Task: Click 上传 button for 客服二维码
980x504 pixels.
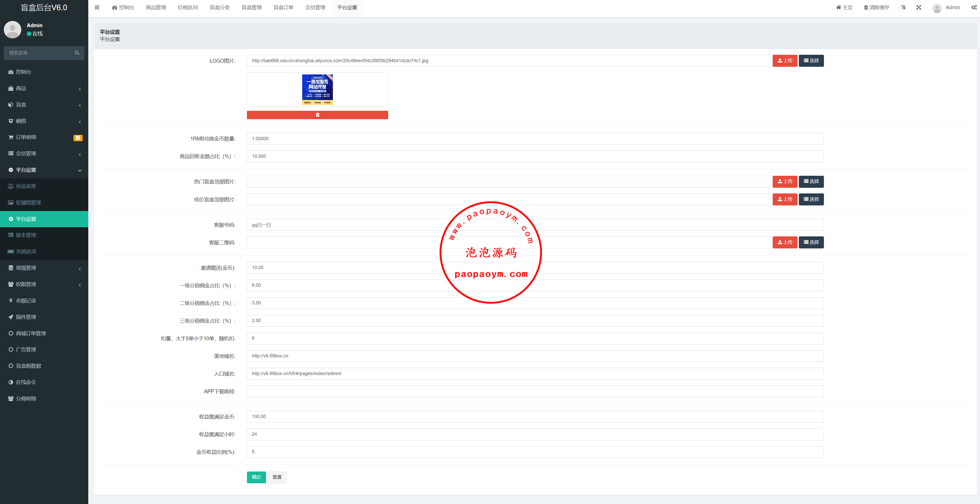Action: tap(785, 242)
